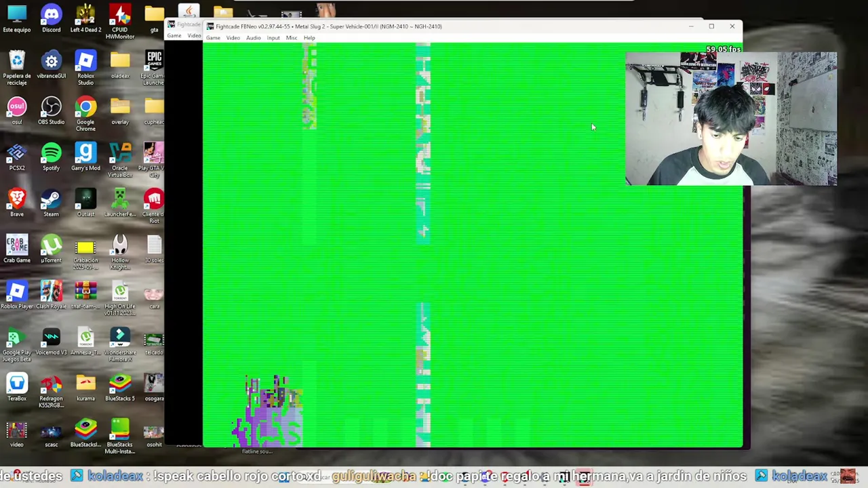The height and width of the screenshot is (488, 868).
Task: Select Oracle VirtualBox icon
Action: click(120, 160)
